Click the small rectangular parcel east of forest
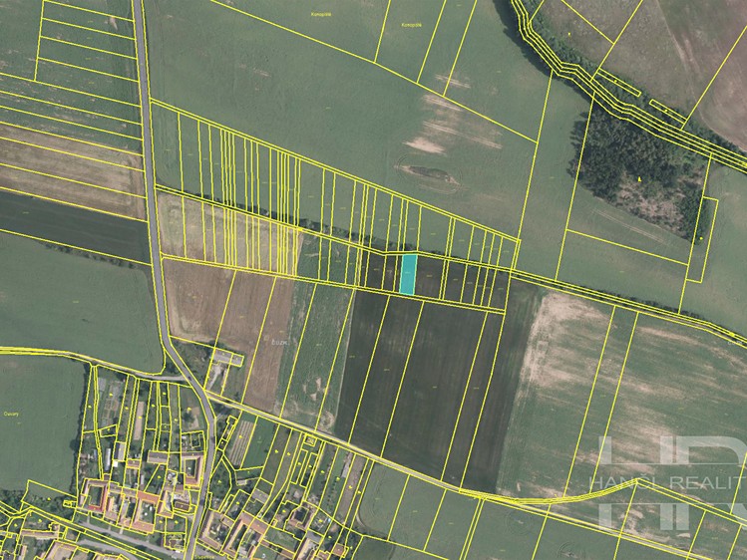This screenshot has width=747, height=560. [704, 239]
